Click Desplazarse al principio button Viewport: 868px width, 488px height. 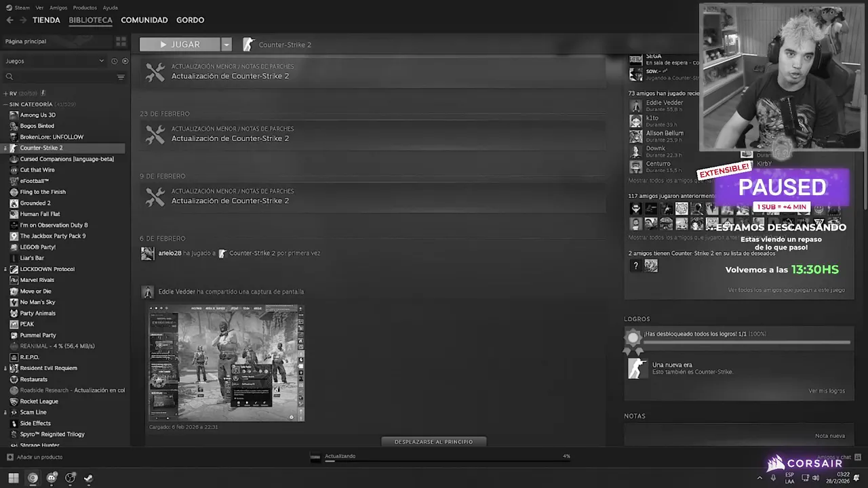click(434, 442)
